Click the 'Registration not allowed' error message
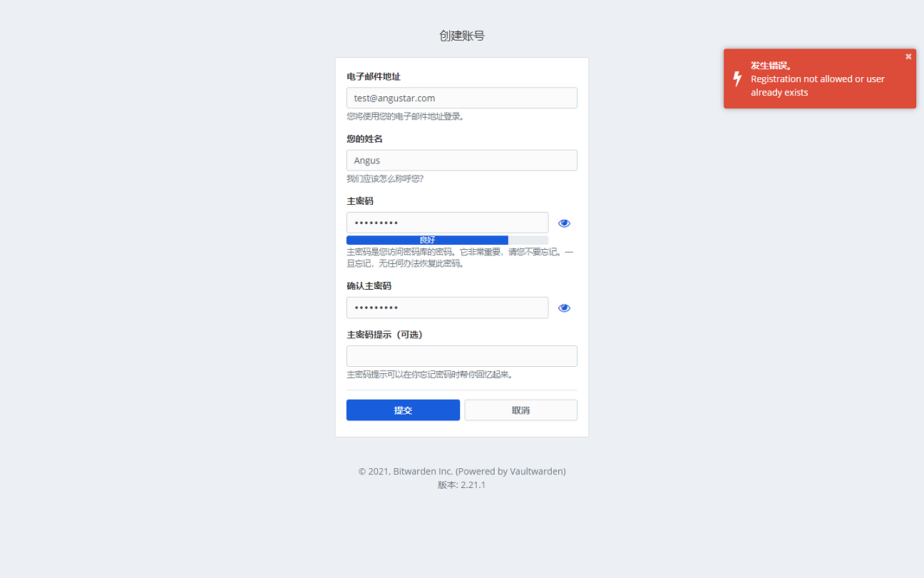This screenshot has height=578, width=924. 817,86
